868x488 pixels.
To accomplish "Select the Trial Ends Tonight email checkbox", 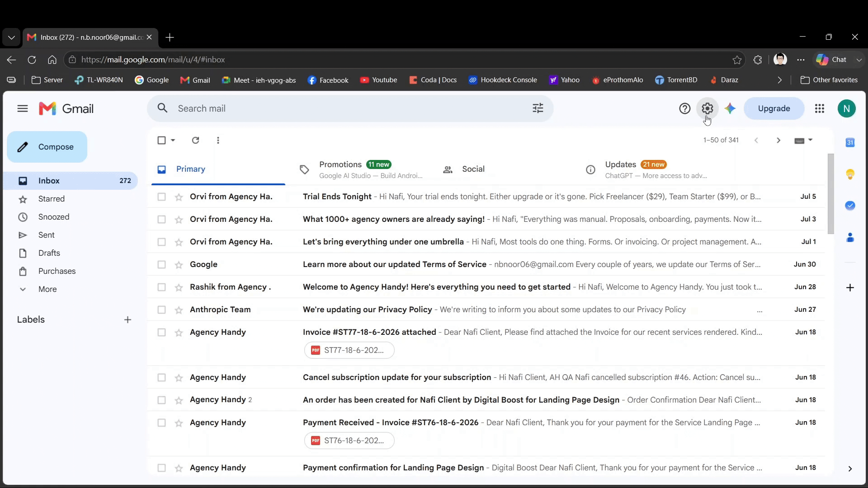I will (x=161, y=197).
